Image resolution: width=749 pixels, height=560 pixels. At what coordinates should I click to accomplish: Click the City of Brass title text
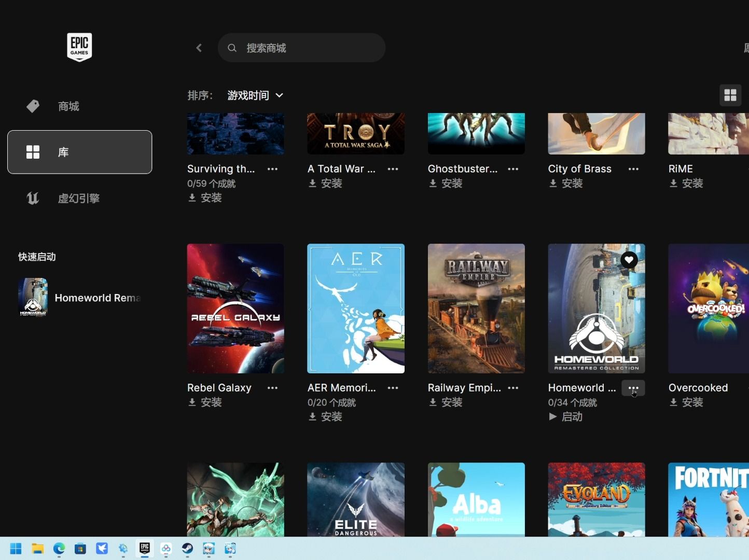(580, 169)
